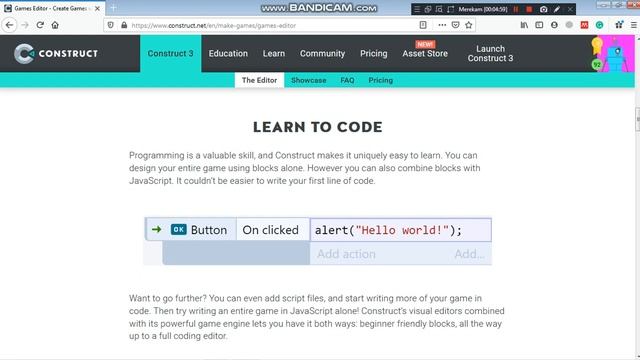Click Launch Construct 3
Screen dimensions: 640x360
[491, 53]
